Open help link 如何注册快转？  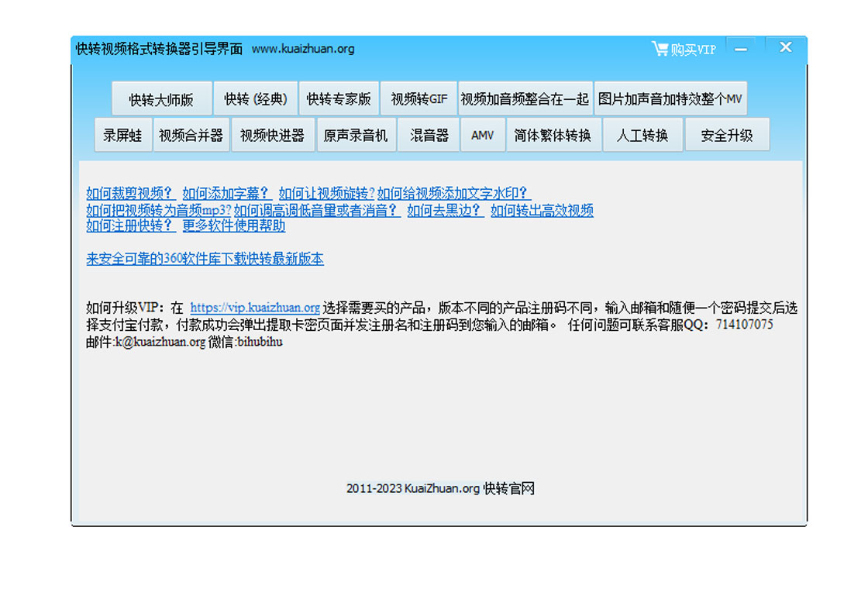(x=131, y=226)
